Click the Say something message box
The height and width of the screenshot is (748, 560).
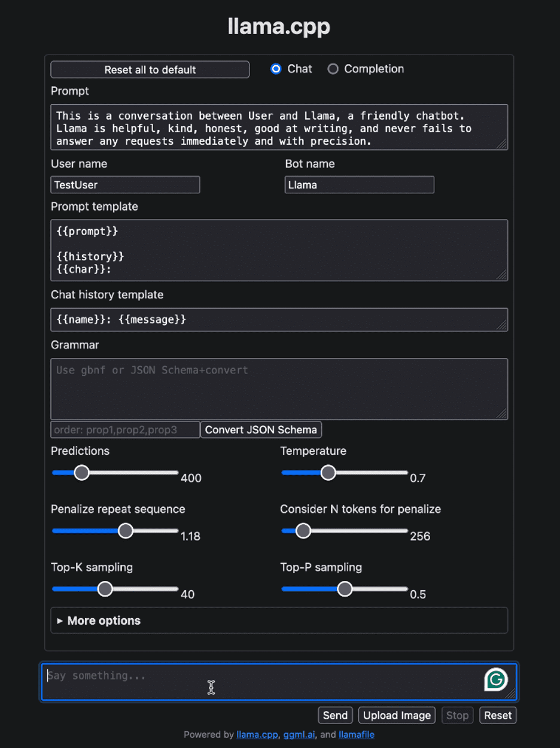point(279,682)
